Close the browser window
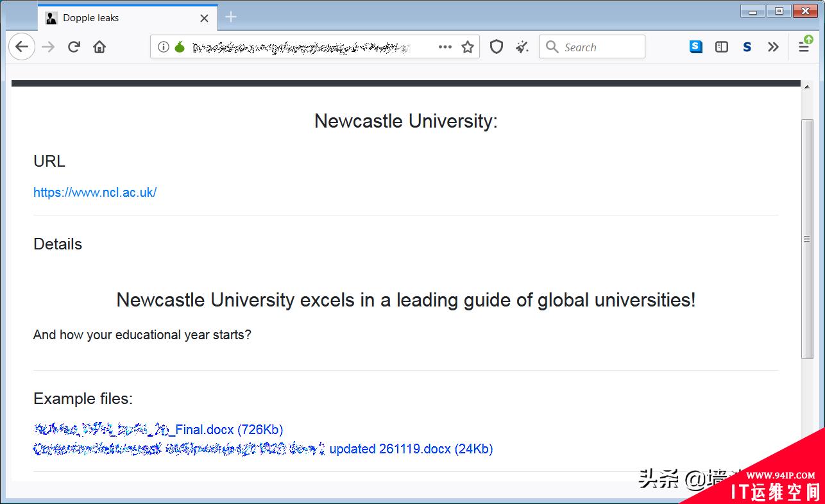 coord(805,11)
